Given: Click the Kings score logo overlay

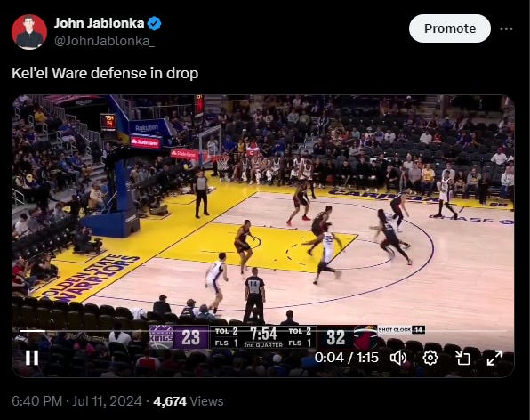Looking at the screenshot, I should click(x=161, y=337).
